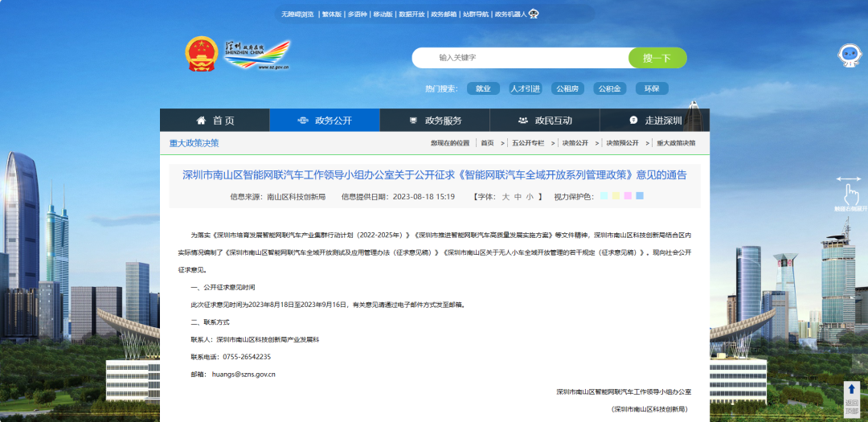868x422 pixels.
Task: Select hot search tag 公积金
Action: [609, 88]
